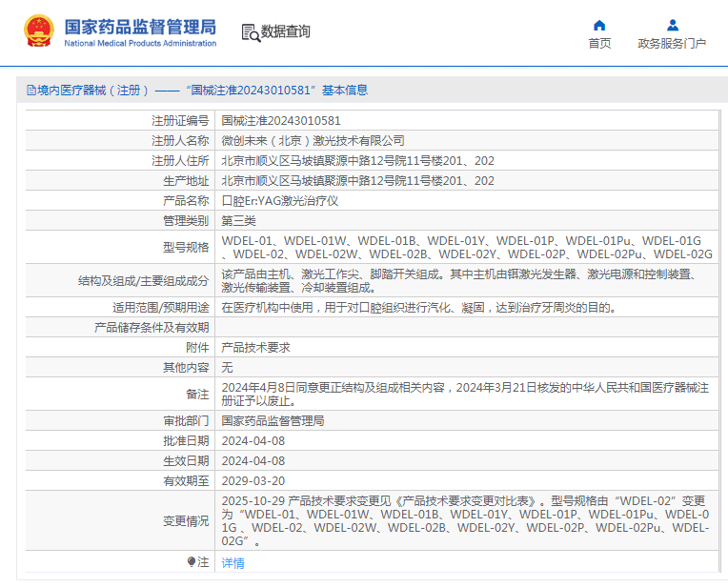This screenshot has width=728, height=588.
Task: Select 微创未来（北京）激光技术有限公司 text
Action: point(313,141)
